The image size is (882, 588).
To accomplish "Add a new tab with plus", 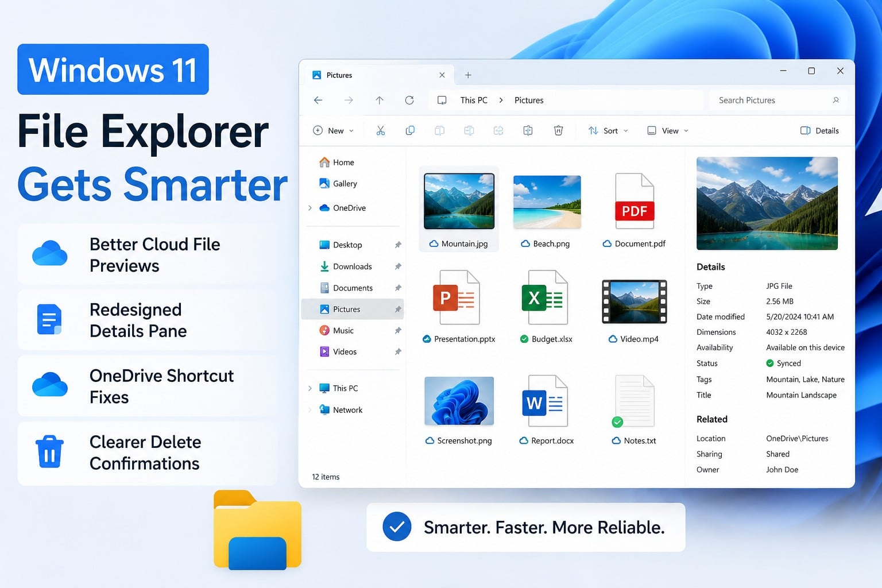I will (x=468, y=75).
